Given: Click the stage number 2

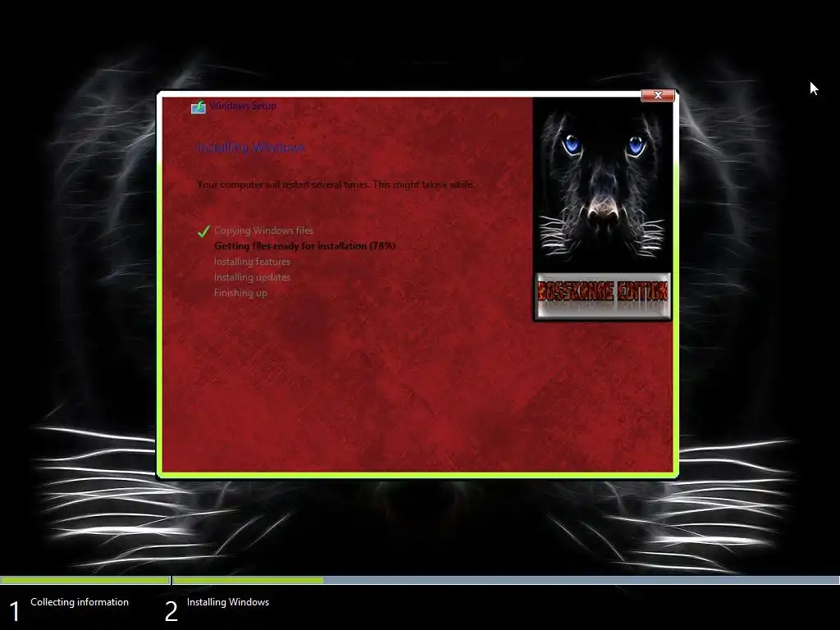Looking at the screenshot, I should pos(171,612).
